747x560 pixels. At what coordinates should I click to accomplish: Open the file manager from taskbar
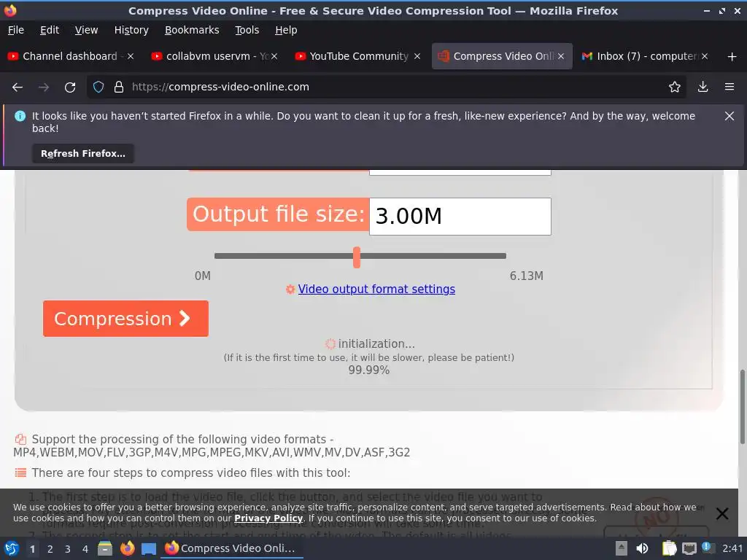click(x=105, y=548)
